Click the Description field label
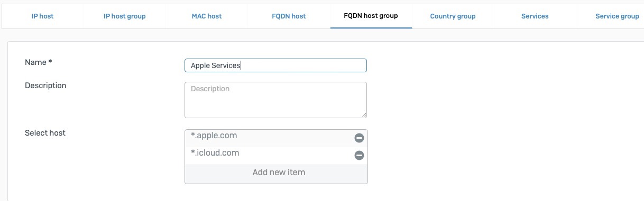644x201 pixels. tap(45, 85)
